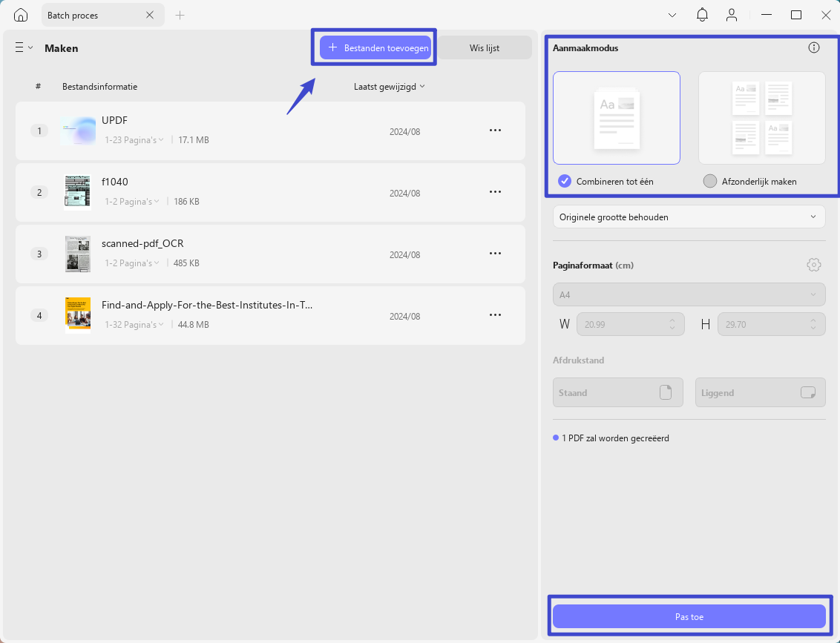Viewport: 840px width, 643px height.
Task: Open Paginaformaat settings gear
Action: tap(814, 265)
